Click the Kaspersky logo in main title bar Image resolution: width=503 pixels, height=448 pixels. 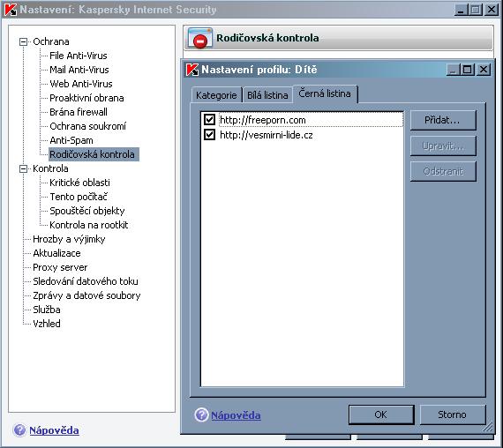11,10
